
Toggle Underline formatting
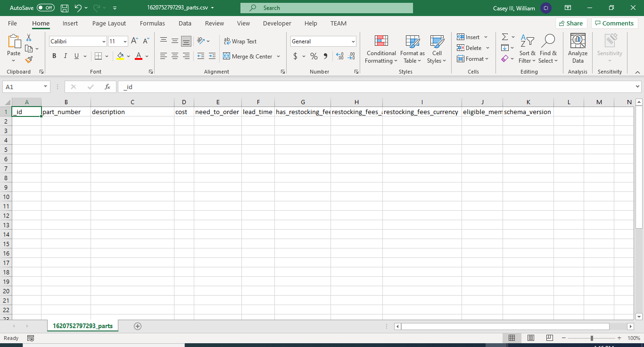click(76, 56)
